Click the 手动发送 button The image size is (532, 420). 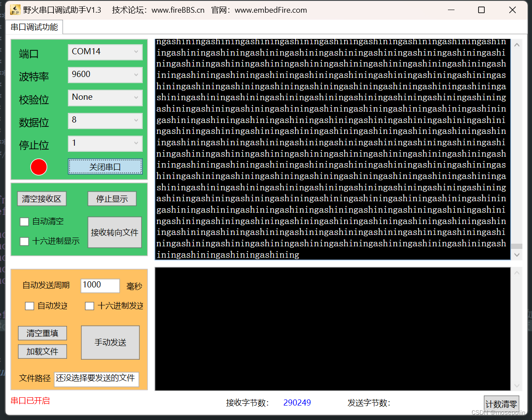pos(110,343)
